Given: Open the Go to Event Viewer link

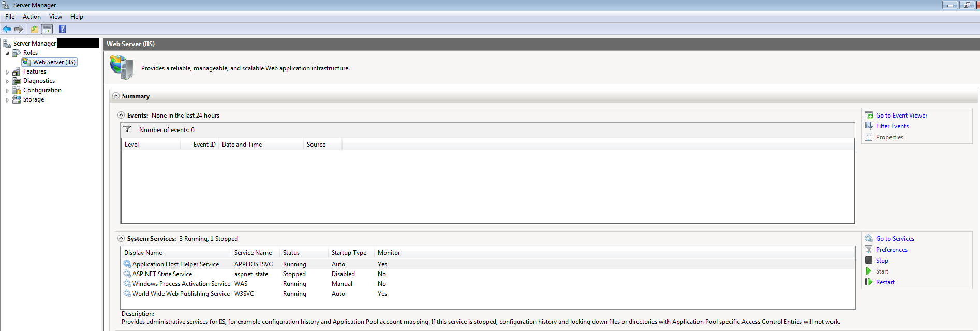Looking at the screenshot, I should [x=901, y=116].
